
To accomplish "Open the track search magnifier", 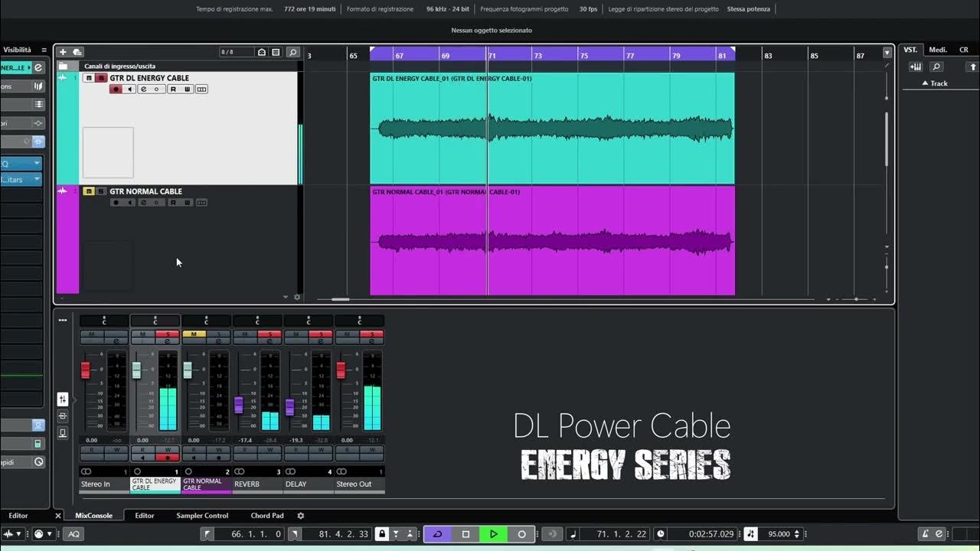I will coord(292,52).
